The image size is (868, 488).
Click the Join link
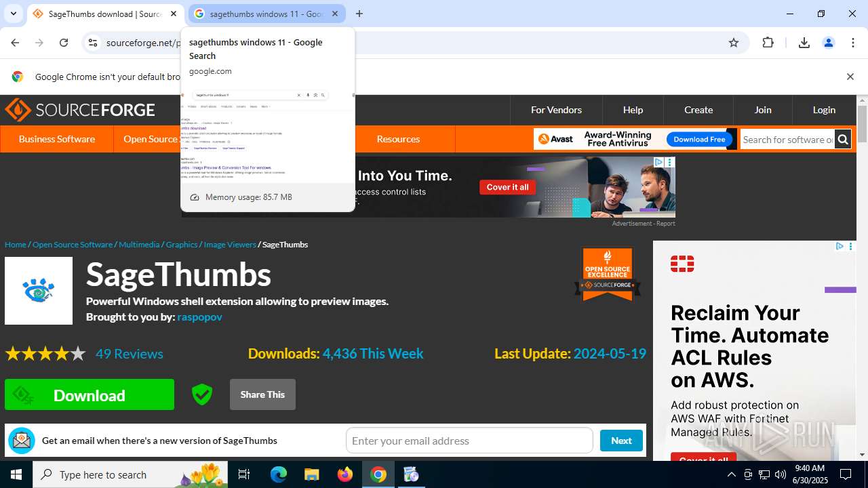pyautogui.click(x=763, y=110)
